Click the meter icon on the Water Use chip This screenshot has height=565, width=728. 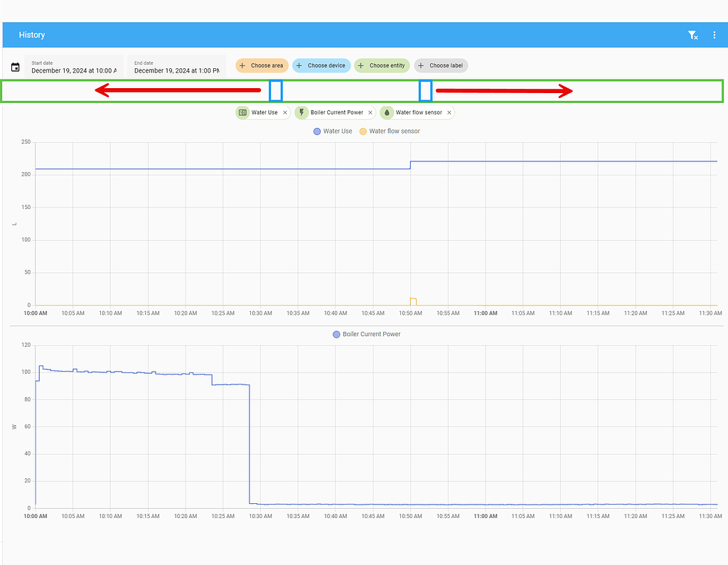tap(242, 112)
